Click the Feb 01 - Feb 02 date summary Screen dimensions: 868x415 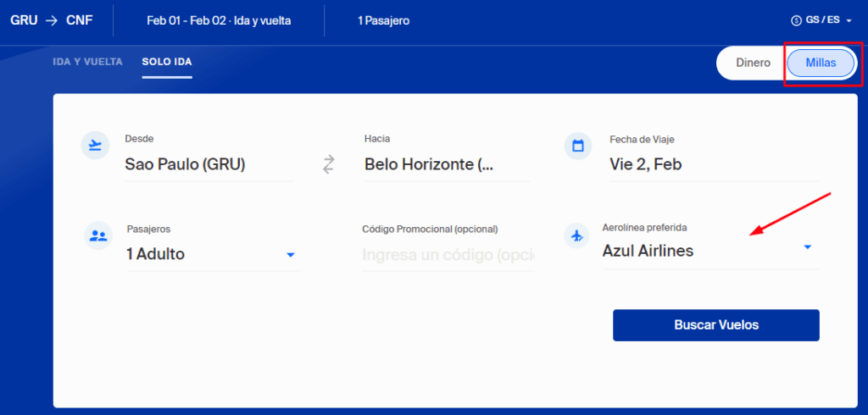(219, 20)
